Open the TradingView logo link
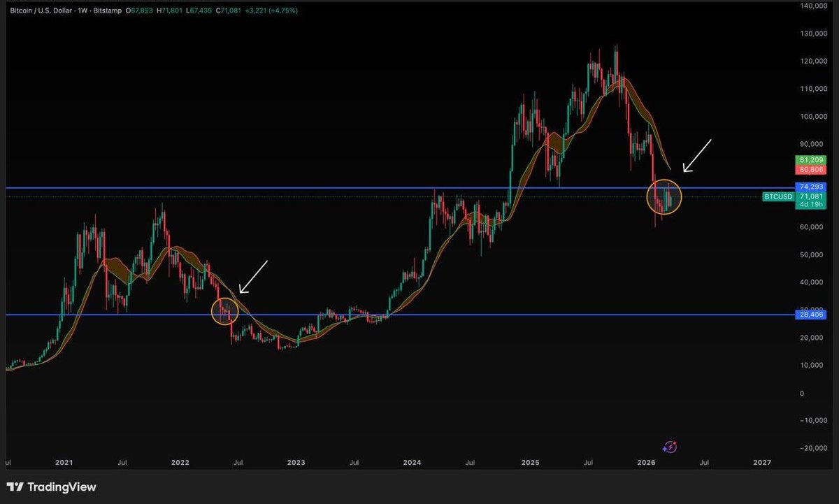 (52, 487)
